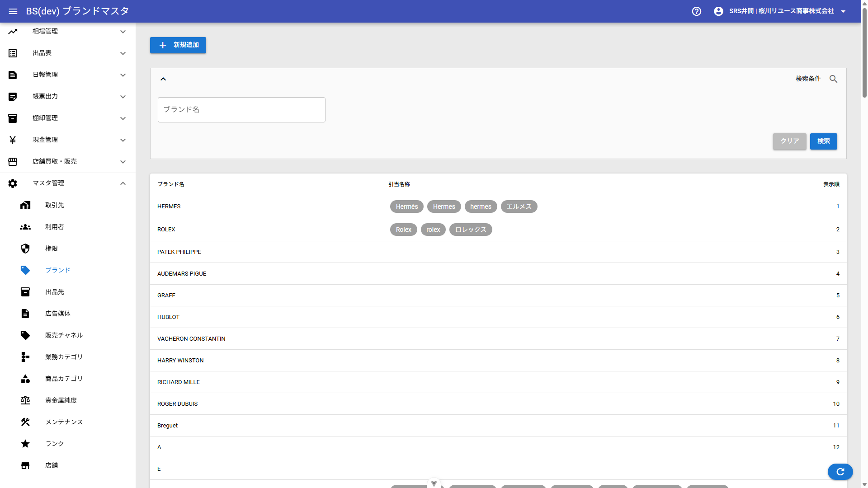Select the ROGER DUBUIS brand row
This screenshot has width=868, height=488.
[x=498, y=404]
